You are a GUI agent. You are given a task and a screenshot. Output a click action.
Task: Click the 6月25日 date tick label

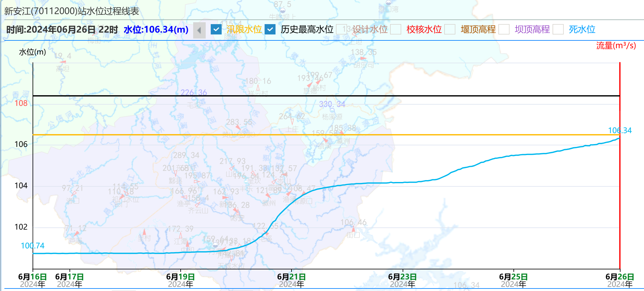(x=513, y=277)
